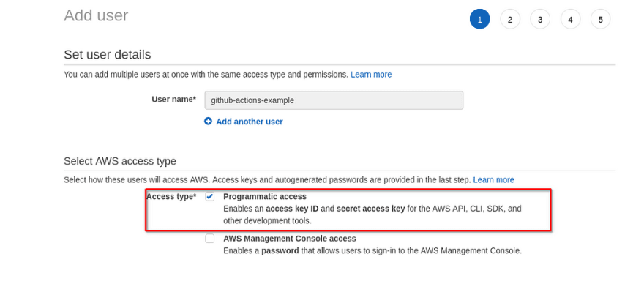Click the Add user page heading
644x284 pixels.
pyautogui.click(x=96, y=15)
